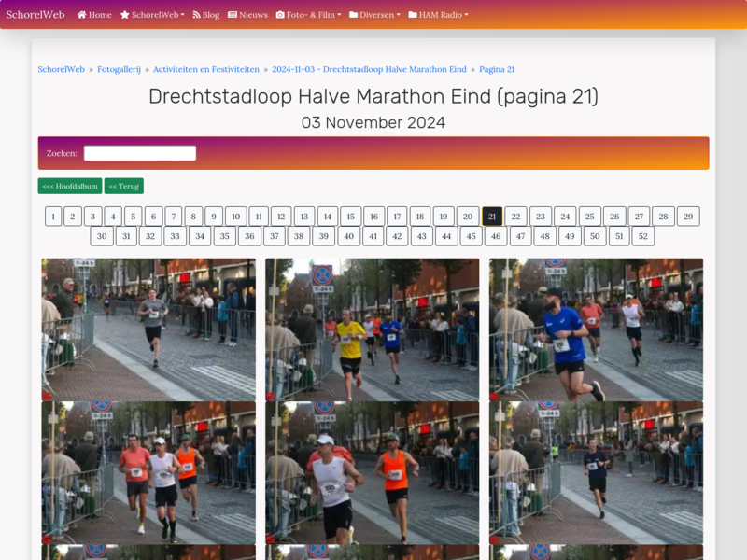Go to next page 22
The height and width of the screenshot is (560, 747).
516,217
